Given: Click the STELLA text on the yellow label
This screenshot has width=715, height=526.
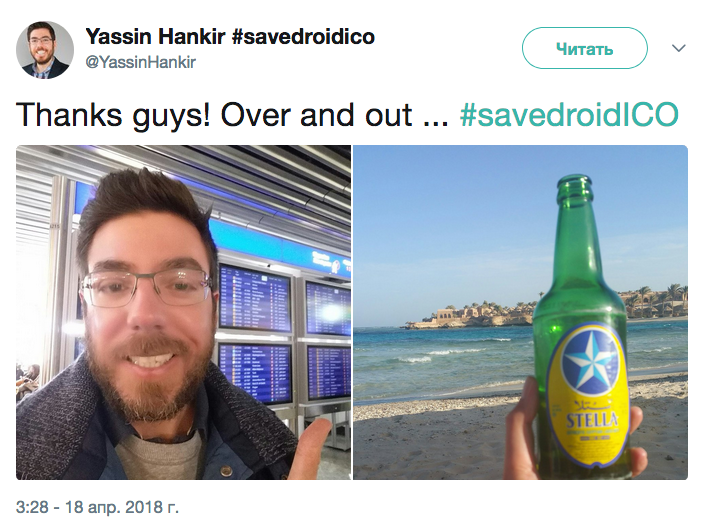Looking at the screenshot, I should (x=592, y=420).
